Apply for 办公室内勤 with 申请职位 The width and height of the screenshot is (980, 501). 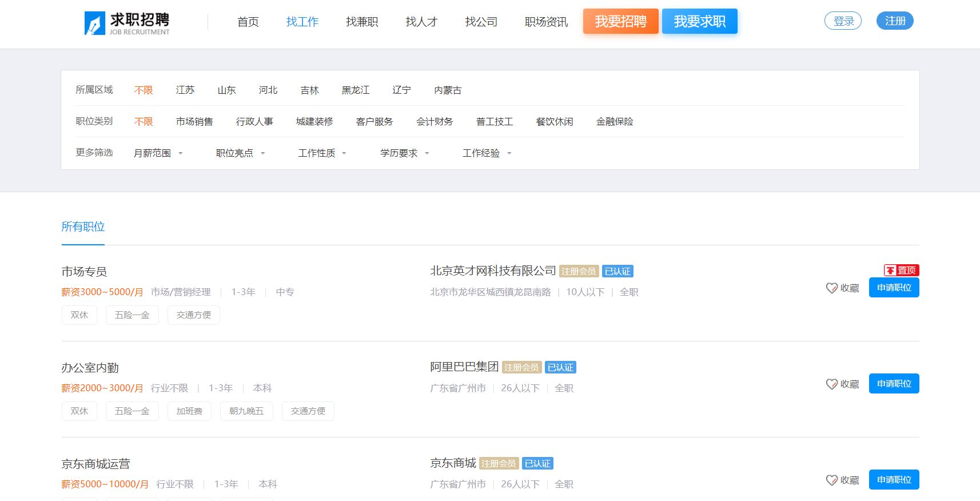[x=894, y=384]
